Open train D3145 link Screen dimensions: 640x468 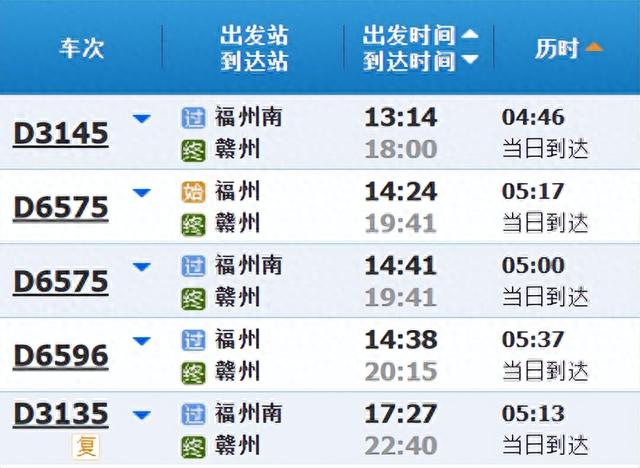click(x=61, y=134)
